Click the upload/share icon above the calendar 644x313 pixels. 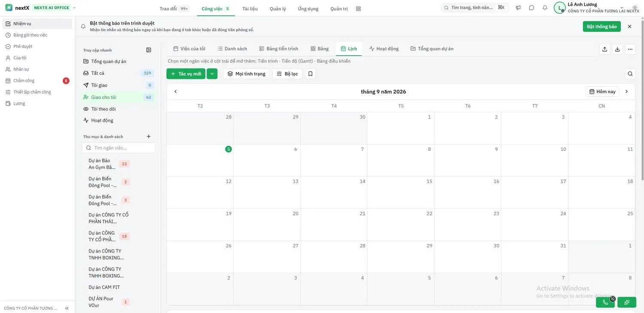(x=605, y=49)
